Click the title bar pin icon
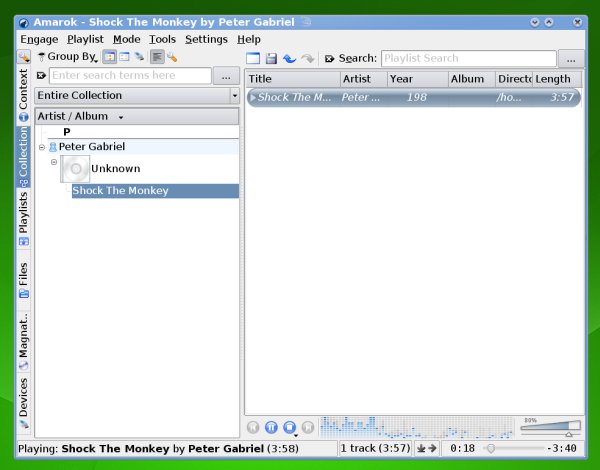Screen dimensions: 600x470 tap(307, 22)
